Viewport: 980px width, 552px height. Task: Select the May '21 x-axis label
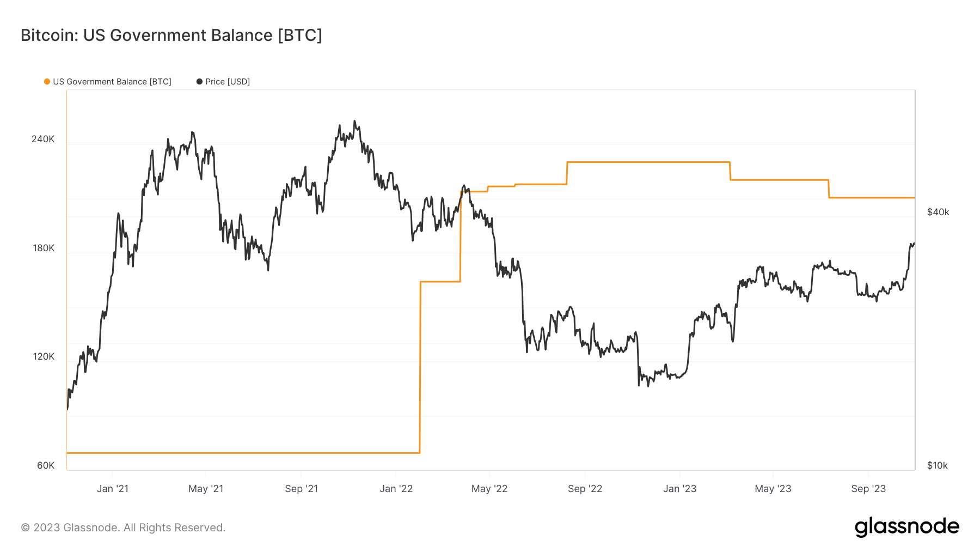coord(206,489)
